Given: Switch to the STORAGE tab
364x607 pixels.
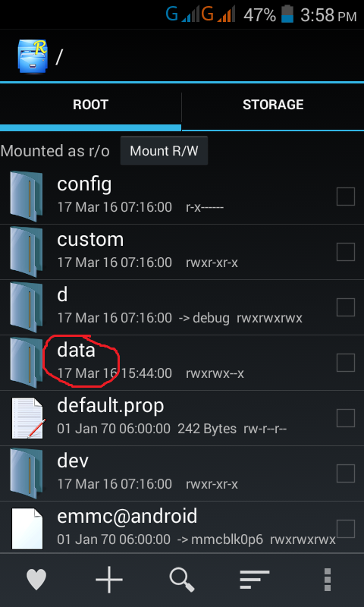Looking at the screenshot, I should click(273, 105).
